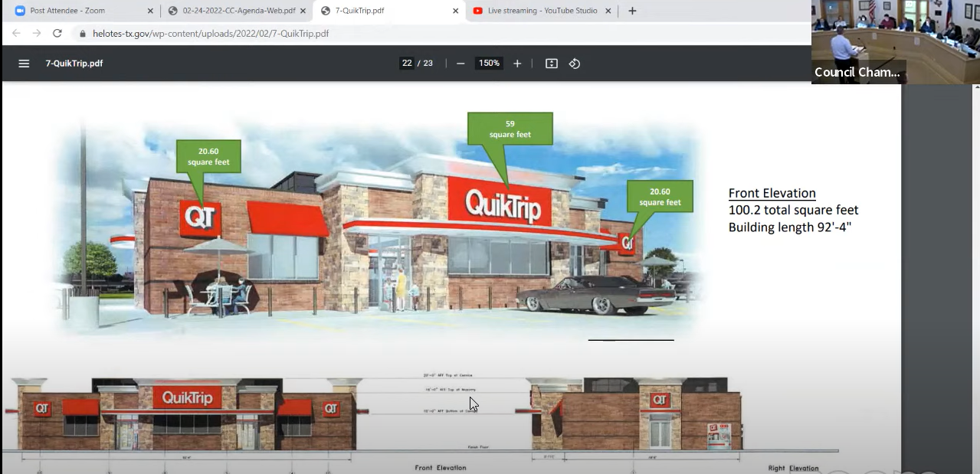Reload the current PDF page
The height and width of the screenshot is (474, 980).
tap(57, 34)
